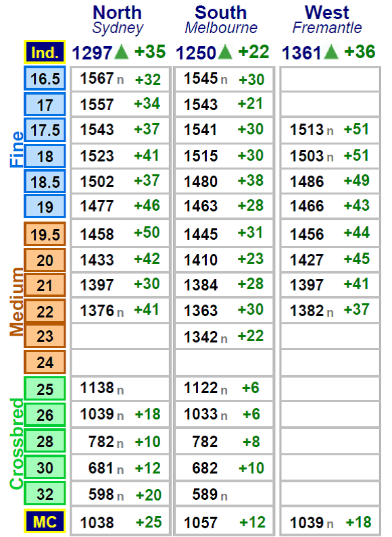Click the vertical Medium category label
Screen dimensions: 392x537
click(x=16, y=302)
